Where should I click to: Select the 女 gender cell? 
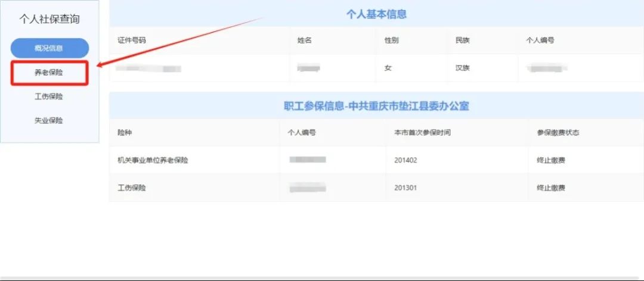pyautogui.click(x=388, y=68)
